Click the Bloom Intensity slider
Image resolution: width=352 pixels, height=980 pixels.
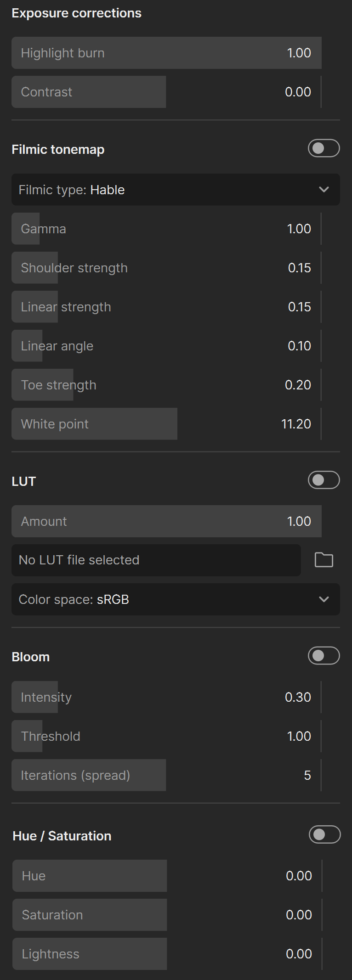[x=166, y=697]
